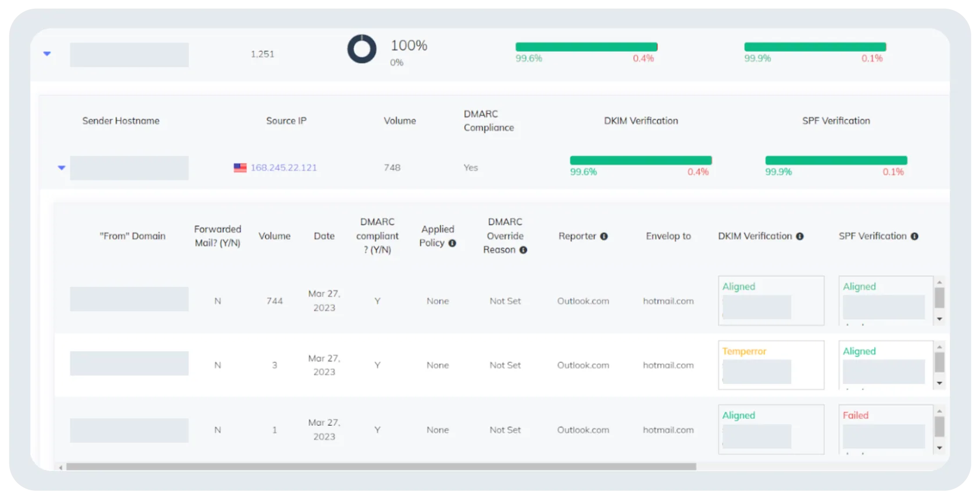Select the Forwarded Mail? (Y/N) header

[217, 236]
